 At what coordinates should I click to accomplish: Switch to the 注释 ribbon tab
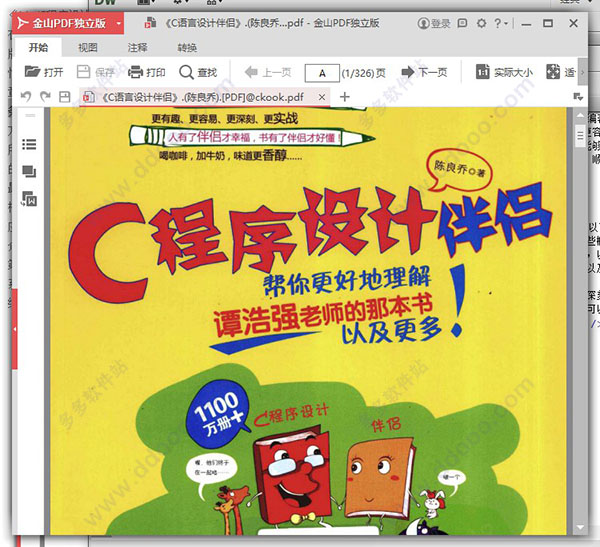(x=137, y=47)
